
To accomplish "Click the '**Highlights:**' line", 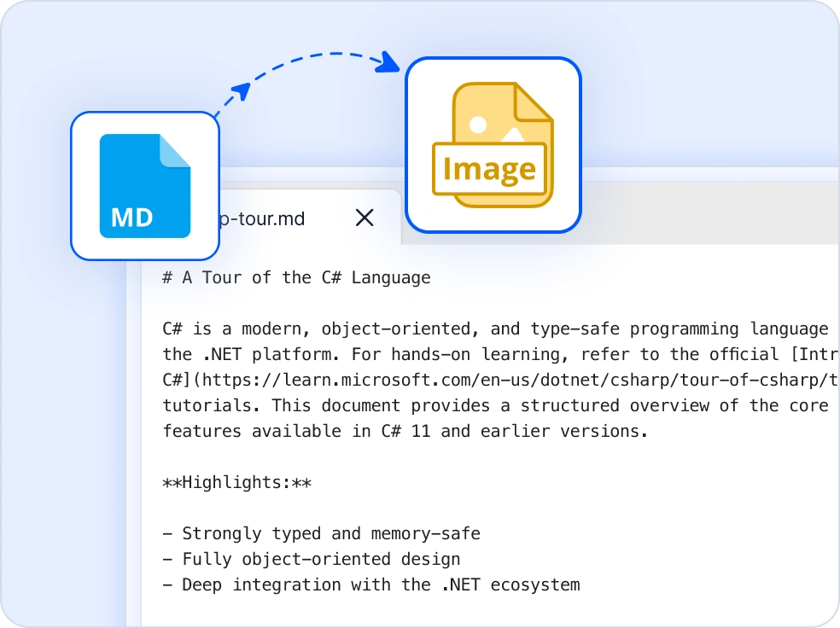I will (236, 482).
